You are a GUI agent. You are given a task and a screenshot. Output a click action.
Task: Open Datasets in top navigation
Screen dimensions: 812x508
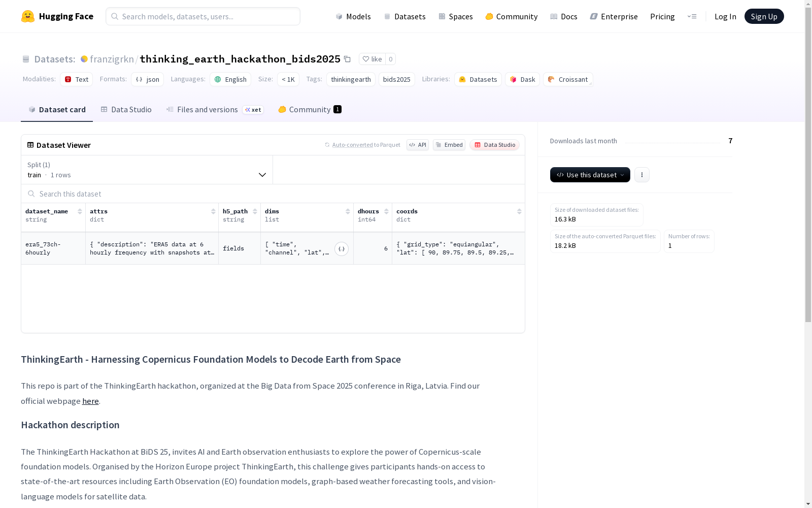404,16
